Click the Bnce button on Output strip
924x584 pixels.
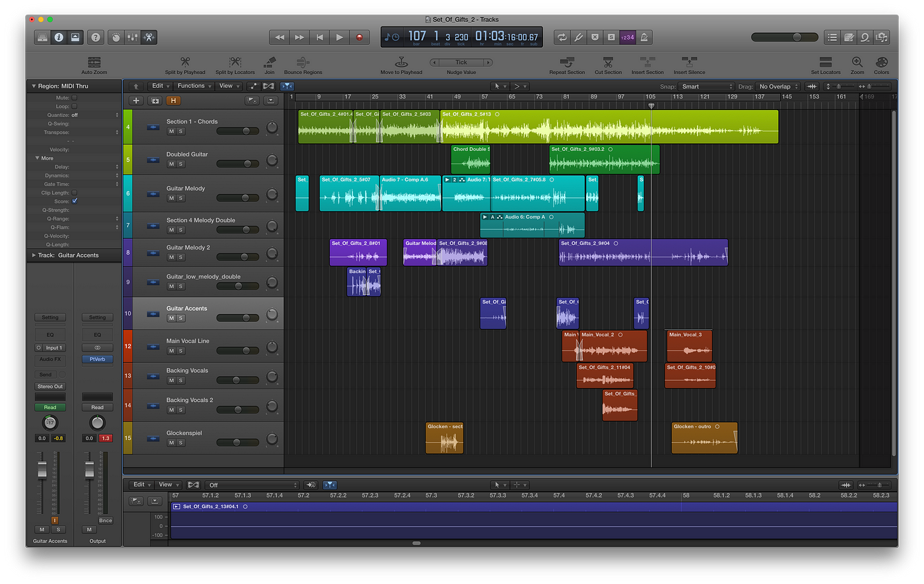pyautogui.click(x=106, y=521)
